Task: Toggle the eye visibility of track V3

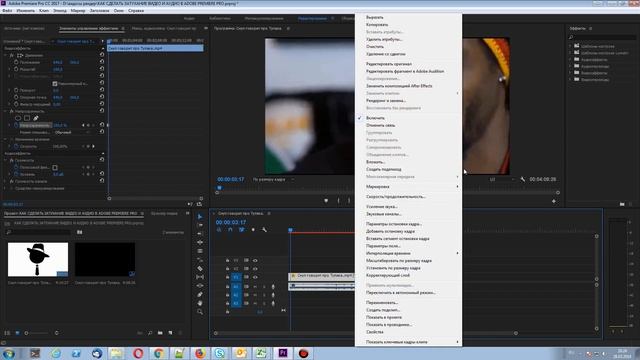Action: click(x=255, y=260)
